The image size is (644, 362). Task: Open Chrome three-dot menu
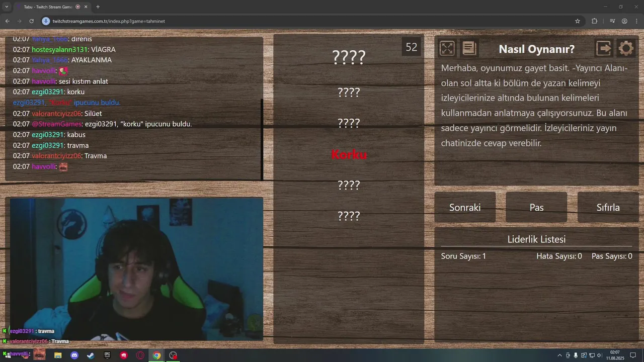click(x=636, y=21)
